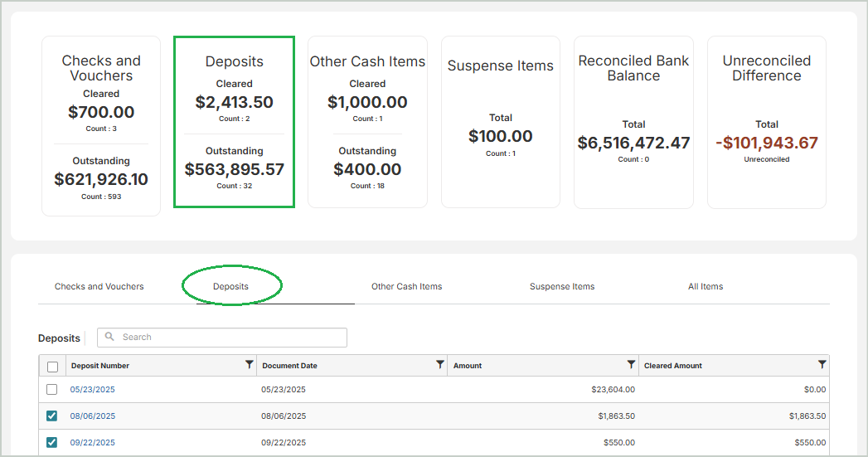Image resolution: width=868 pixels, height=457 pixels.
Task: Open the Document Date column filter
Action: (x=440, y=365)
